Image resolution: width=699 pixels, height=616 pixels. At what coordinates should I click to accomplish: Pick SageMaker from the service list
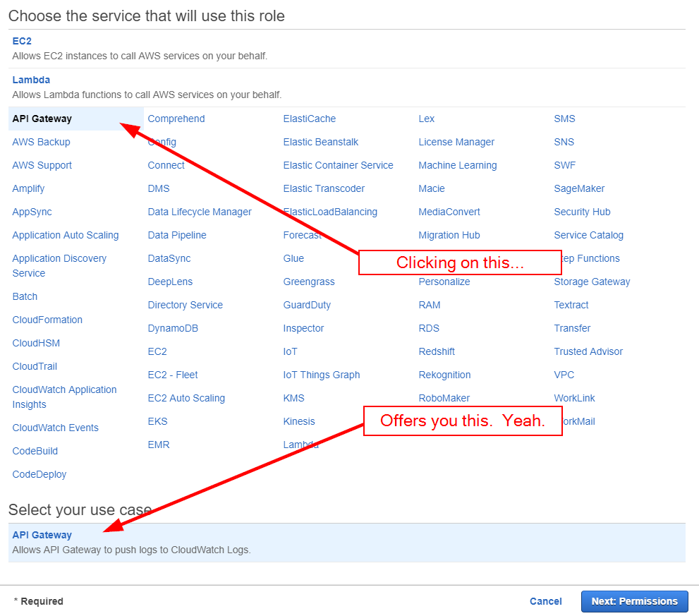tap(578, 188)
